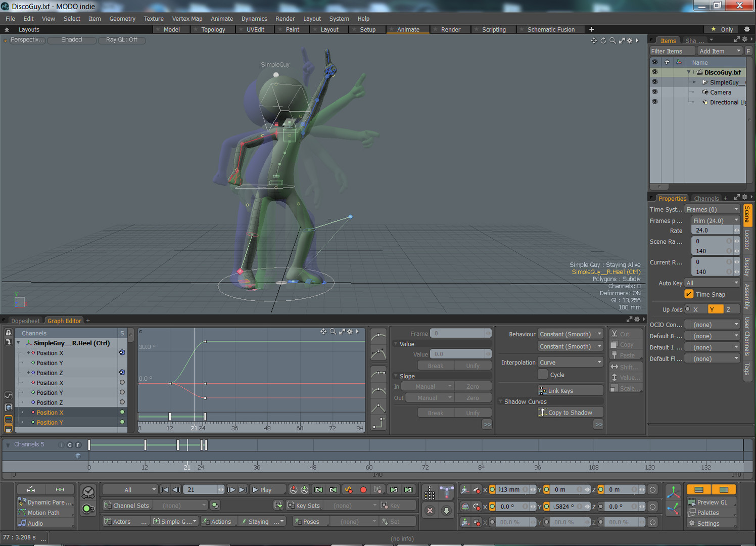Open the Frames per second dropdown
Screen dimensions: 756x546
[x=716, y=220]
